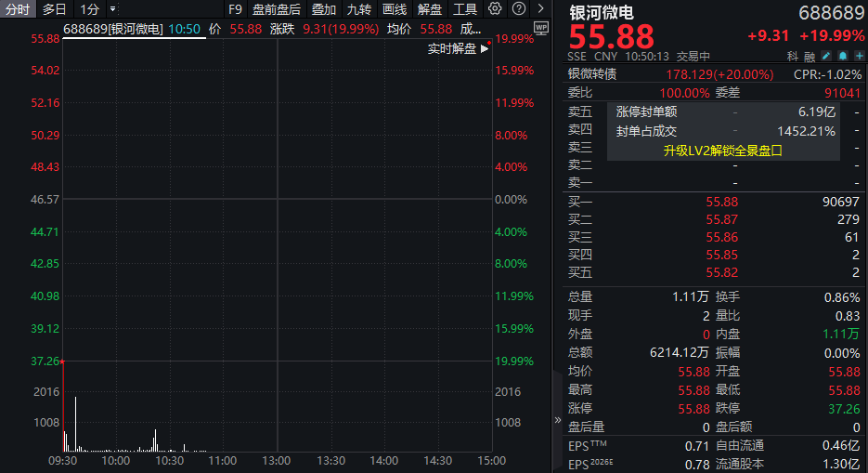
Task: Select 买五 bid row at 55.82
Action: (x=714, y=272)
